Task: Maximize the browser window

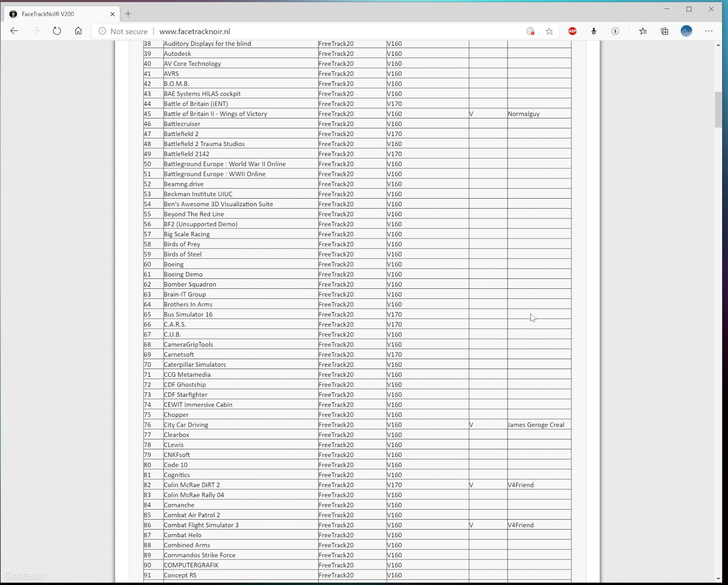Action: (689, 9)
